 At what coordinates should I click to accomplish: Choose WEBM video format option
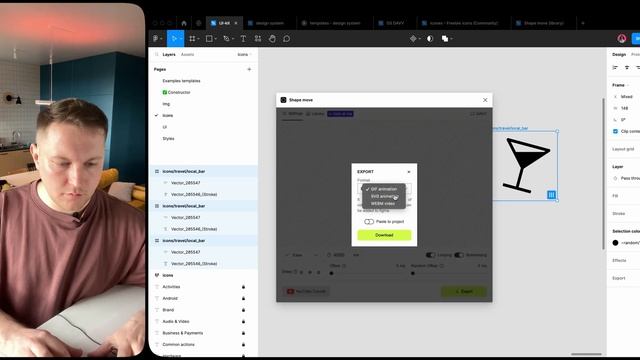pos(383,203)
